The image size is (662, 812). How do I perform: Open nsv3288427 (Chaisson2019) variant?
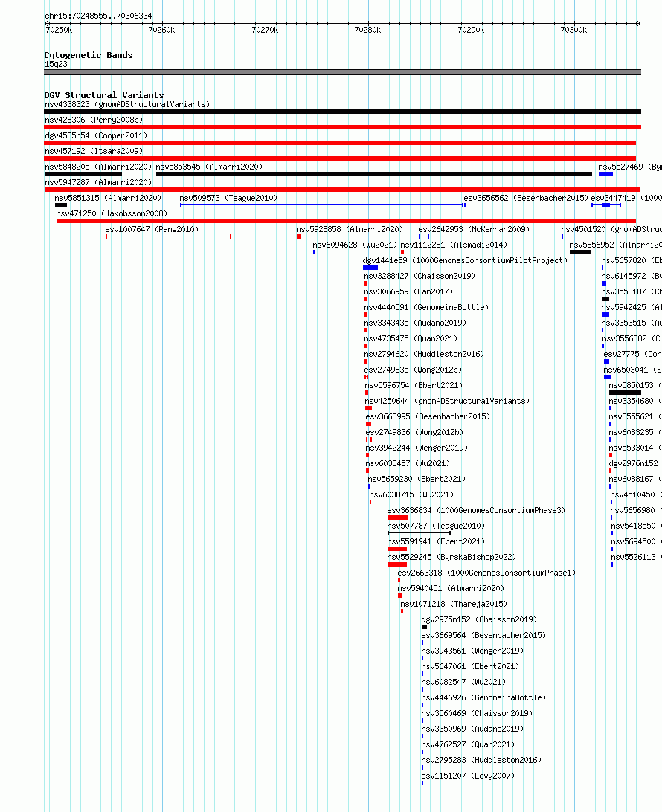(420, 275)
